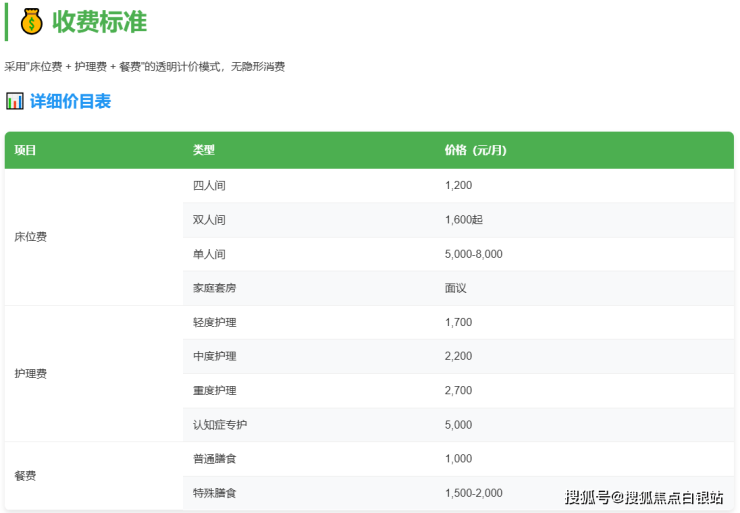Select the 轻度护理 row label
Viewport: 740px width, 513px height.
tap(214, 322)
